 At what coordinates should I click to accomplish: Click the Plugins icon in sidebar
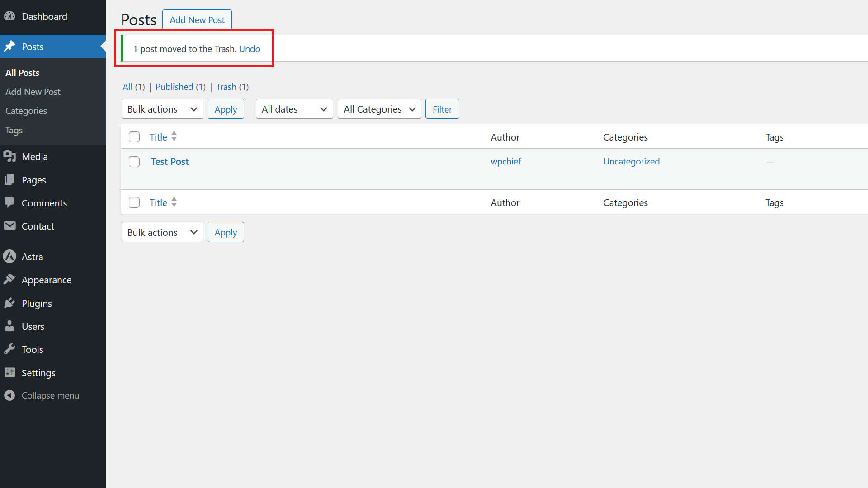point(9,303)
